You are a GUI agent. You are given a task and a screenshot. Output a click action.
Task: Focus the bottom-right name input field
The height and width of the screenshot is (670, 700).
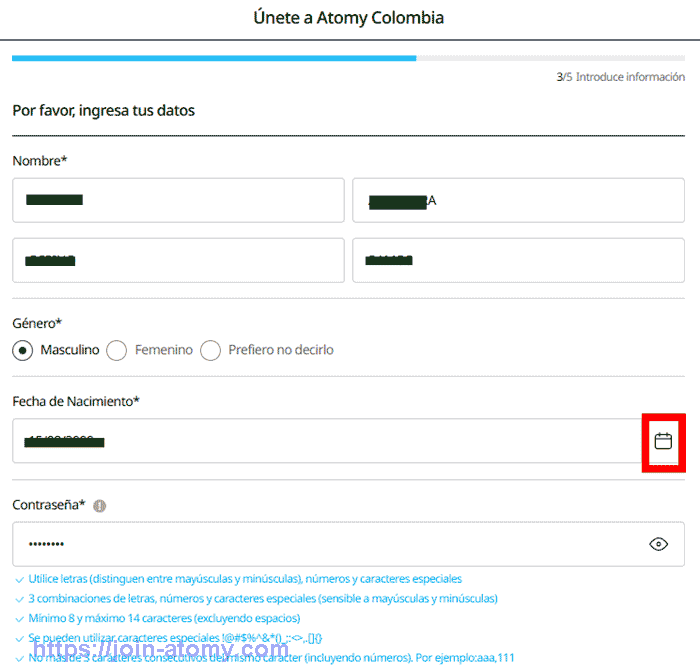pos(518,260)
